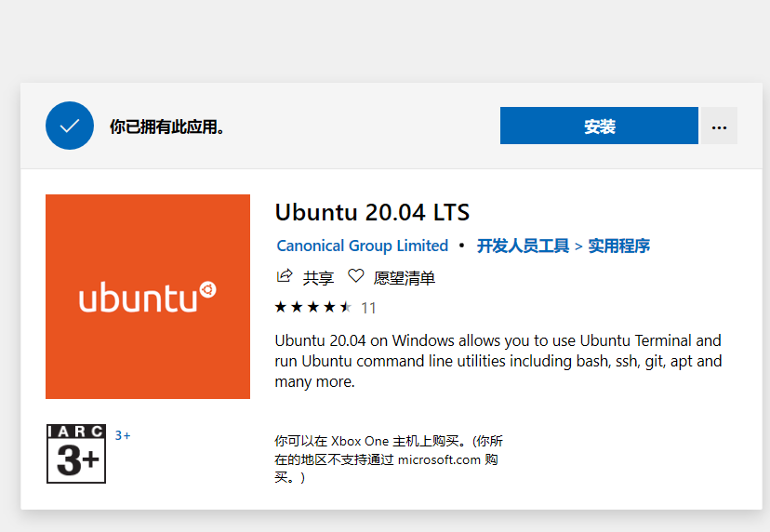Click the 愿望清单 wishlist label
Viewport: 770px width, 532px height.
coord(405,278)
